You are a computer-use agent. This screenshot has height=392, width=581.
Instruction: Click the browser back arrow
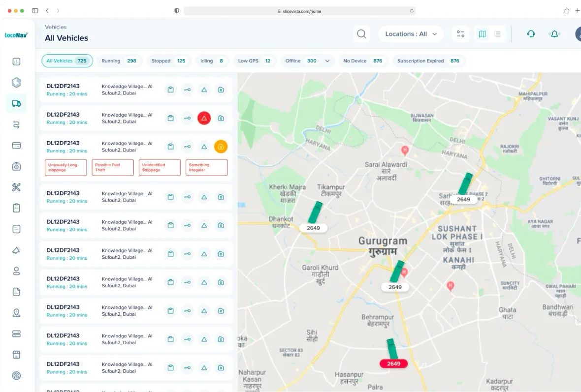point(47,11)
